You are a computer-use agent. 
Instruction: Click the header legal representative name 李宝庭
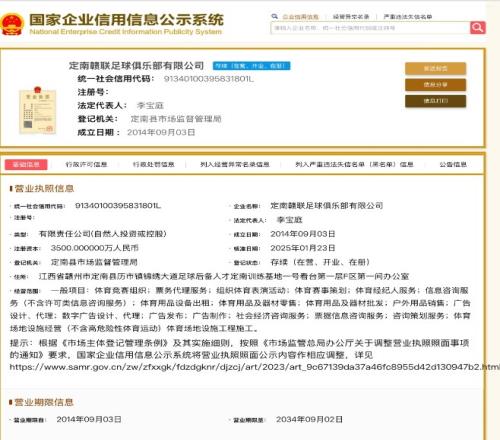[x=150, y=106]
